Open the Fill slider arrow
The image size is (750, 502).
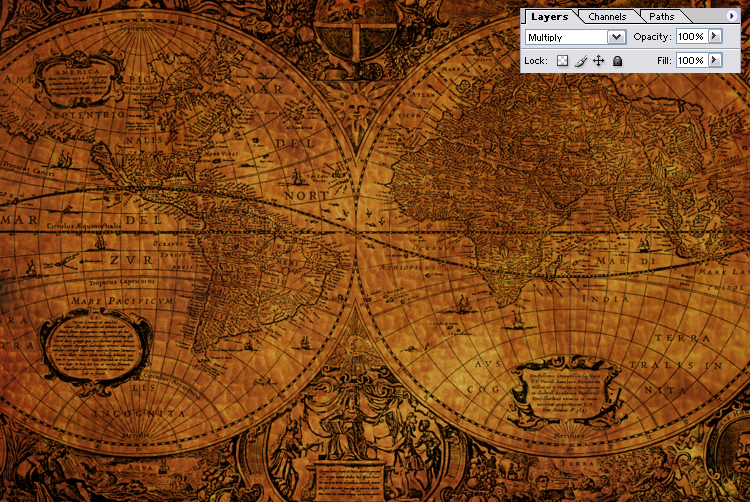(x=714, y=61)
